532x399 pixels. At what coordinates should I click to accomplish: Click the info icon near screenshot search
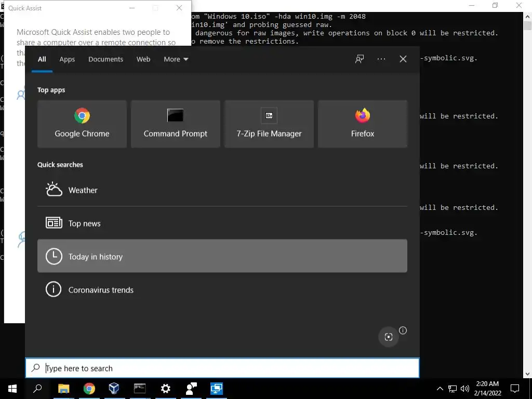403,330
